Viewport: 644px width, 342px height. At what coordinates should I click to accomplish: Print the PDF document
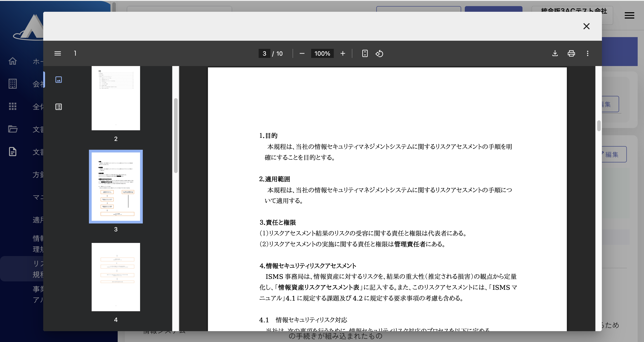tap(571, 53)
